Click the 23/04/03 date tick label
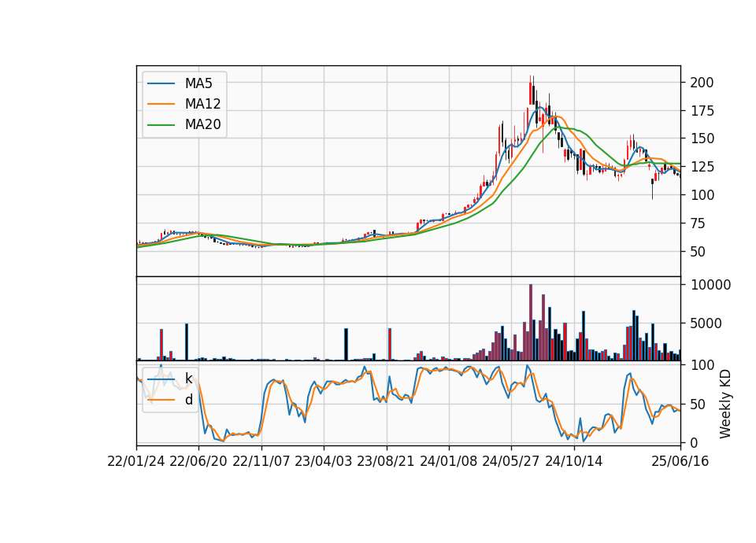Screen dimensions: 756x543 pos(323,461)
